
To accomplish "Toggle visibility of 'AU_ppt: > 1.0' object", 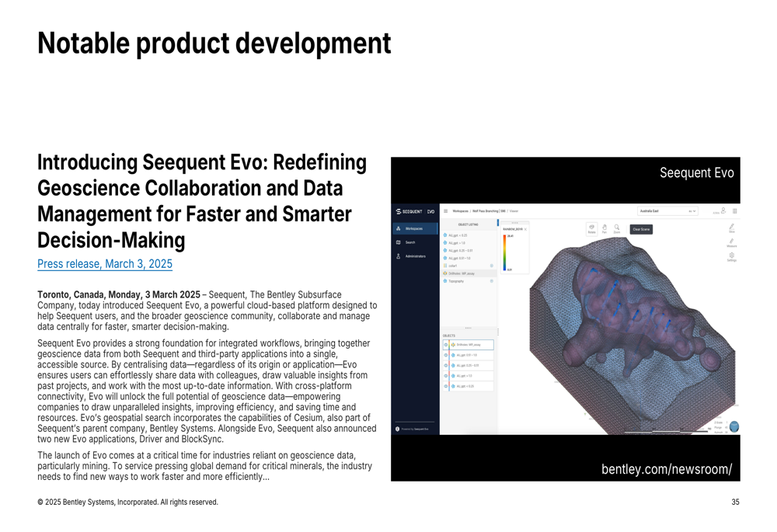I will [446, 376].
